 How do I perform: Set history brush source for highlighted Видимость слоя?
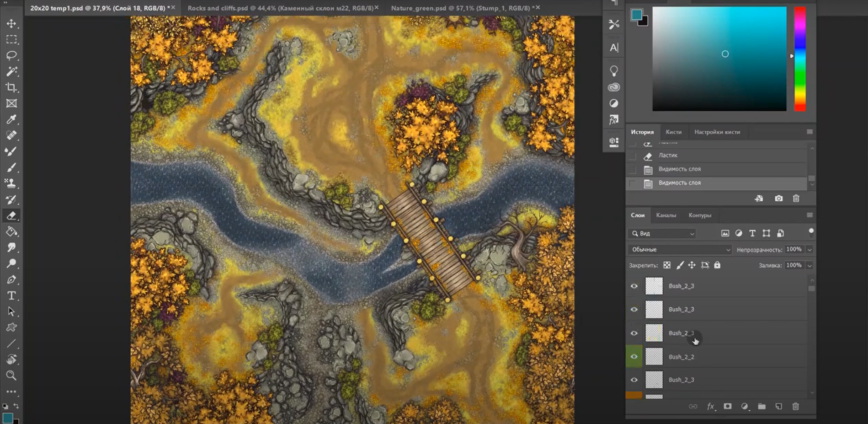point(633,183)
